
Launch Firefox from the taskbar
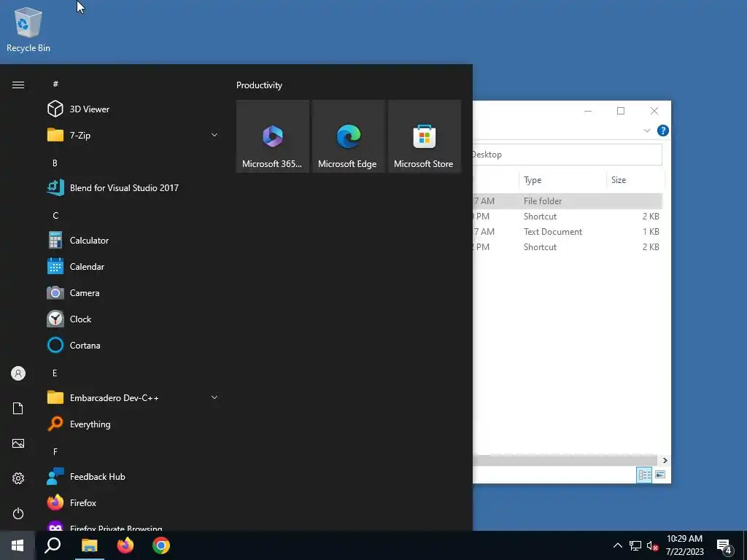pos(125,545)
